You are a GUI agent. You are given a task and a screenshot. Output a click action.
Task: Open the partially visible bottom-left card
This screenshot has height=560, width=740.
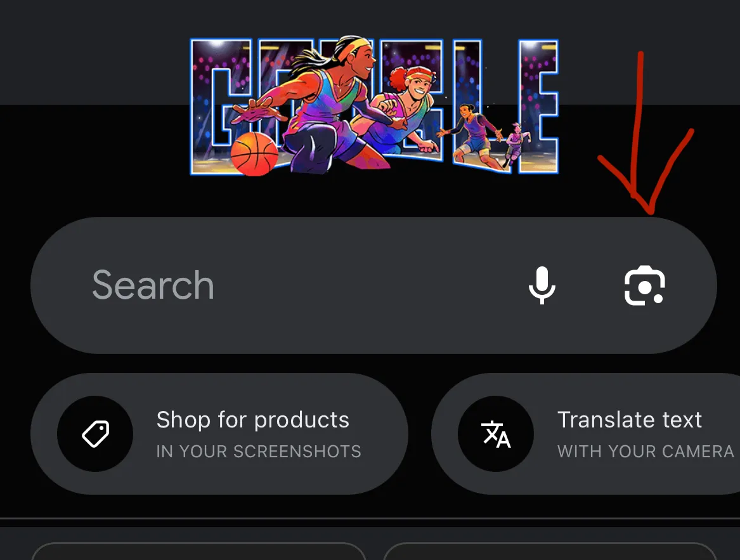(x=198, y=551)
